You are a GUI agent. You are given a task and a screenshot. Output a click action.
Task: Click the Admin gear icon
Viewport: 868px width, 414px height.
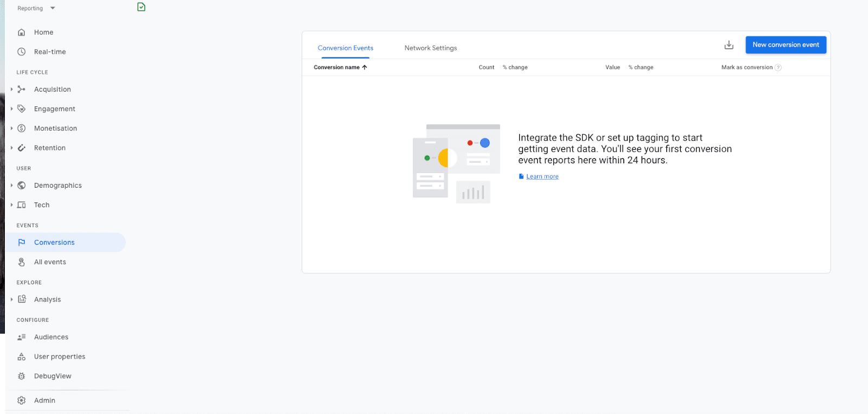22,400
